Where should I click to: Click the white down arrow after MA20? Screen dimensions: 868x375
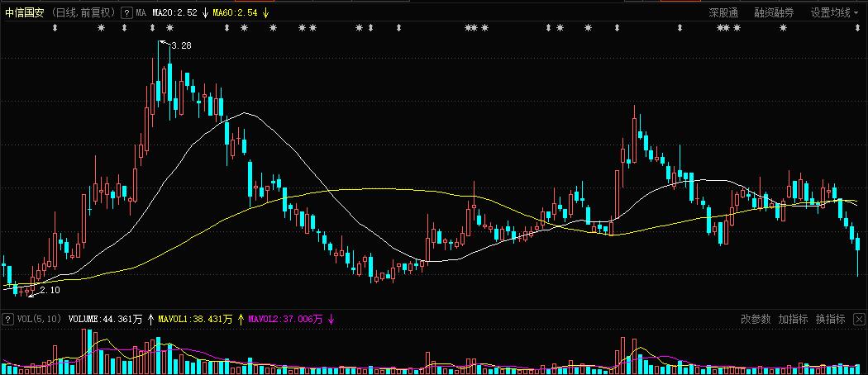[x=205, y=12]
